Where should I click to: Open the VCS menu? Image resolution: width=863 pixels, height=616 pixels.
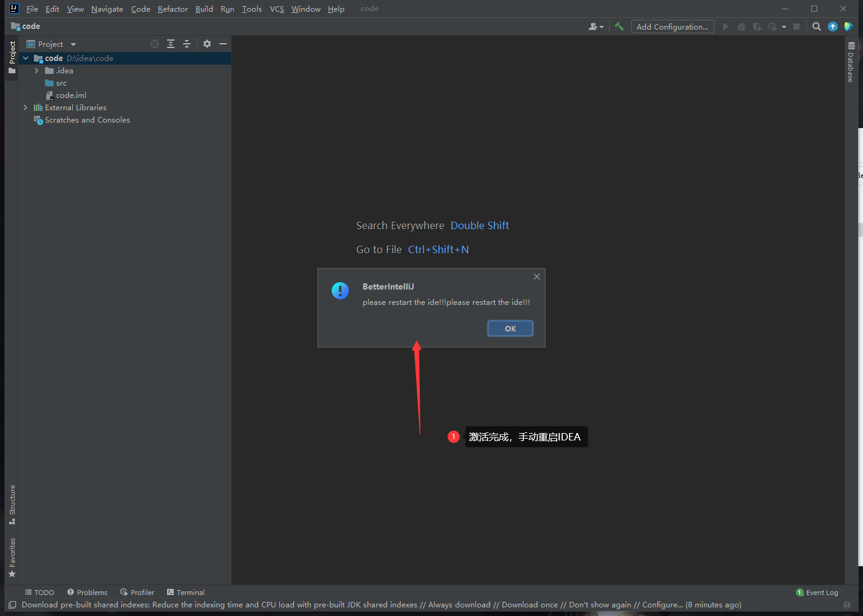tap(277, 9)
